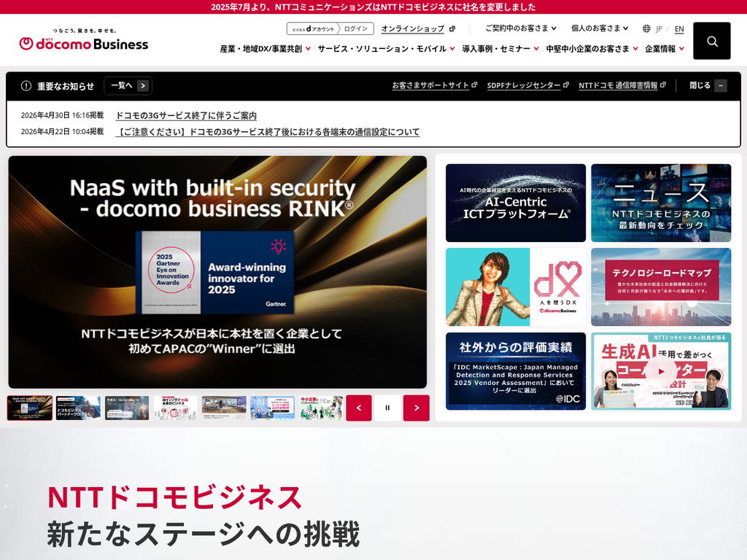Click the red company name change announcement bar
This screenshot has height=560, width=747.
pyautogui.click(x=373, y=7)
